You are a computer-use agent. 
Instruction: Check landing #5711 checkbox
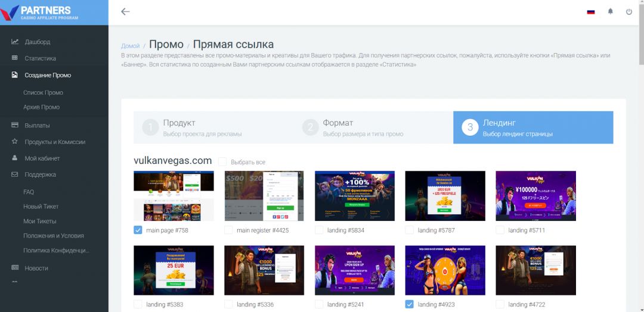tap(500, 230)
